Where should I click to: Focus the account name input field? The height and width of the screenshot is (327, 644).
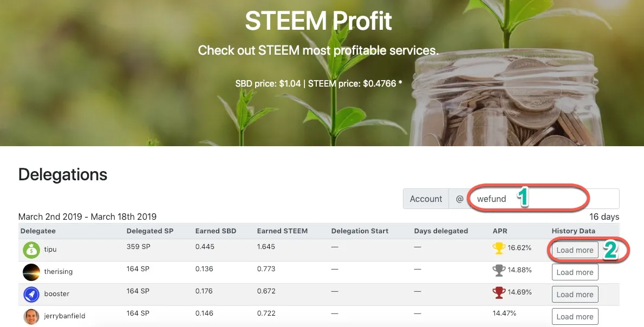point(544,199)
